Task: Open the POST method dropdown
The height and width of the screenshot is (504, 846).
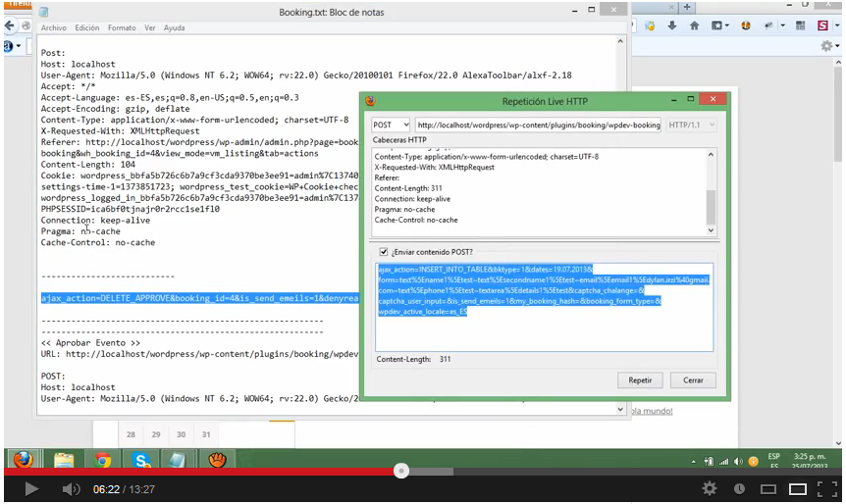Action: (391, 125)
